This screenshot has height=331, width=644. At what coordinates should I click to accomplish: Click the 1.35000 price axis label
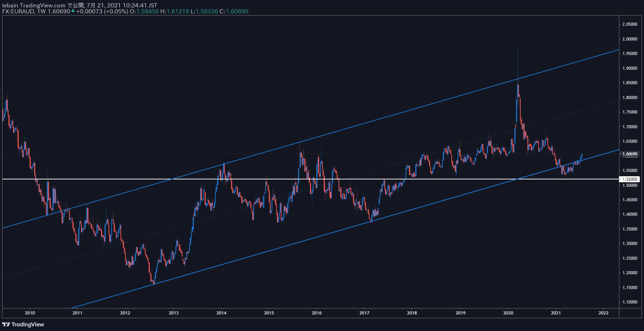pos(630,229)
